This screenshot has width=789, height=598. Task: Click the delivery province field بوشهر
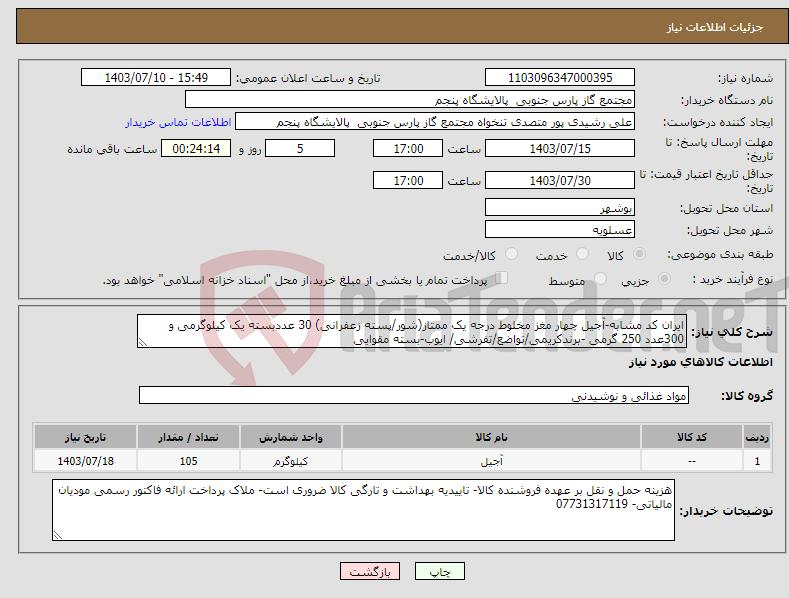[560, 207]
